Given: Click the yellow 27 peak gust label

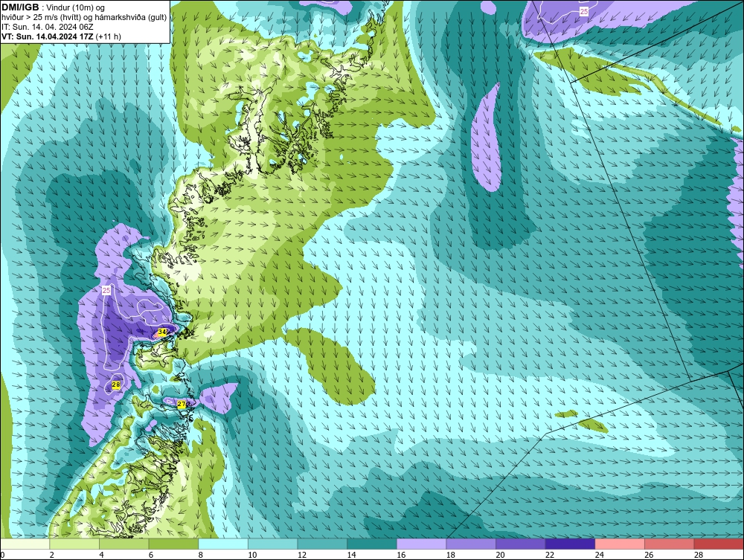Looking at the screenshot, I should pyautogui.click(x=182, y=404).
